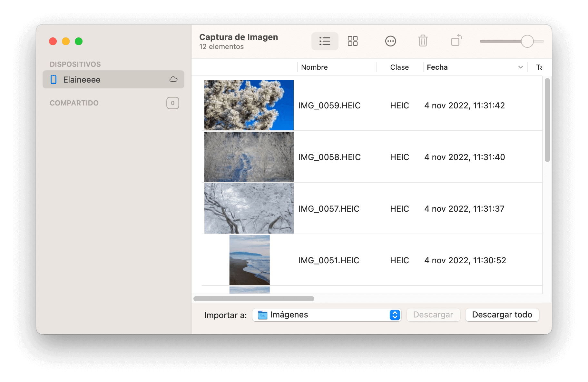This screenshot has height=382, width=588.
Task: Click the file name IMG_0051.HEIC
Action: click(328, 260)
